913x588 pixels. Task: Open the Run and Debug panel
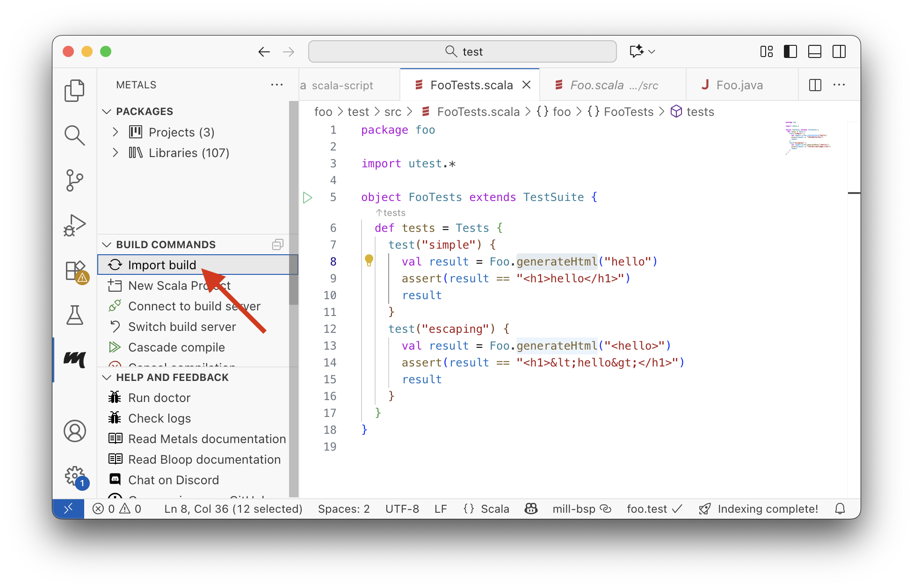pos(74,225)
